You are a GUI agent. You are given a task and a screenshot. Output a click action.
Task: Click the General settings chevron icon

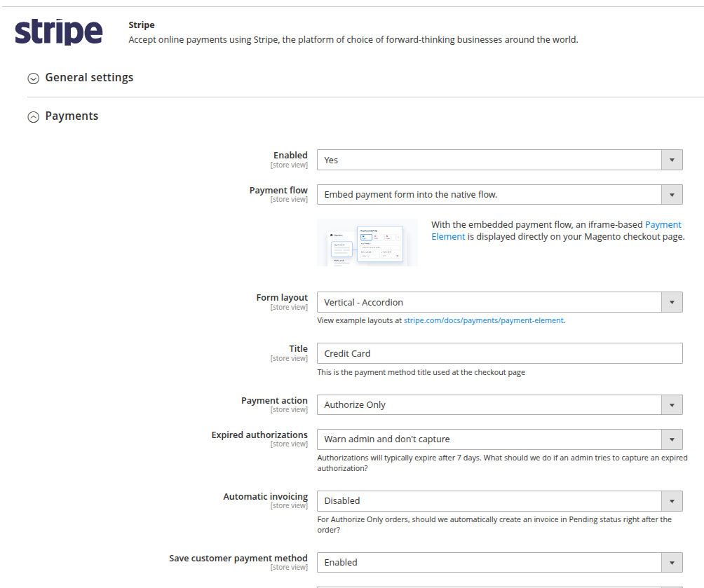[33, 78]
